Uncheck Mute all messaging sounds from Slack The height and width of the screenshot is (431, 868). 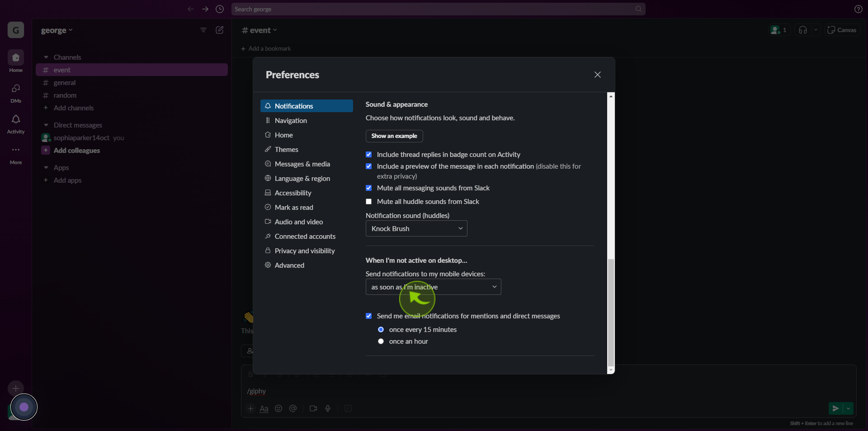[x=369, y=188]
